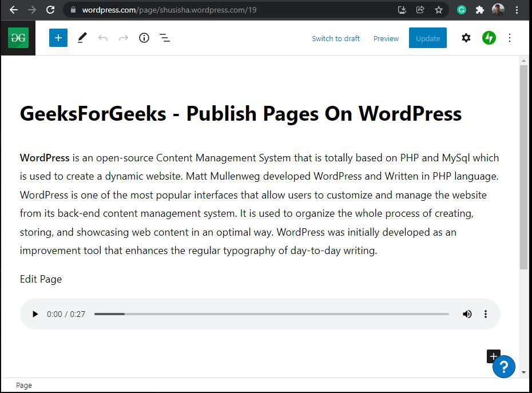Click the page title heading
This screenshot has height=393, width=532.
241,113
